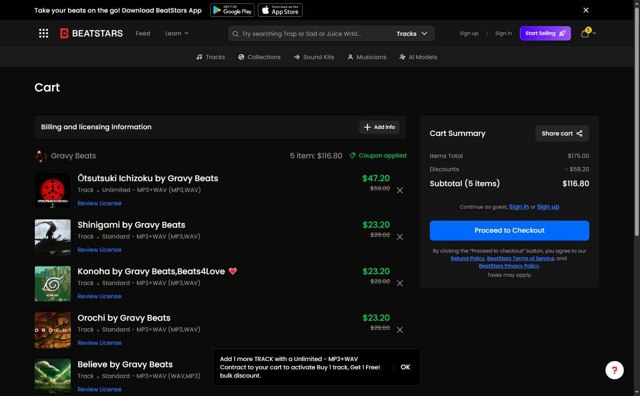Viewport: 640px width, 396px height.
Task: Remove Ōtsutsuki Ichizoku from cart
Action: [400, 190]
